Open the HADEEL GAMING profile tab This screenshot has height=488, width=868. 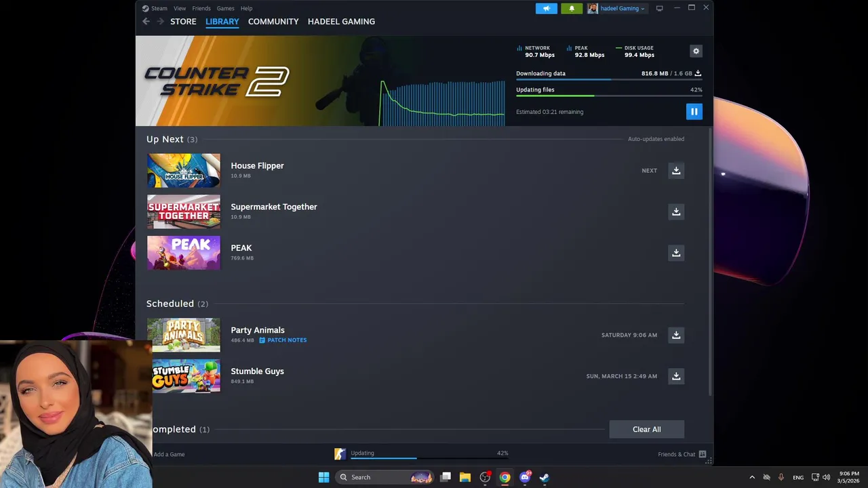pos(341,22)
